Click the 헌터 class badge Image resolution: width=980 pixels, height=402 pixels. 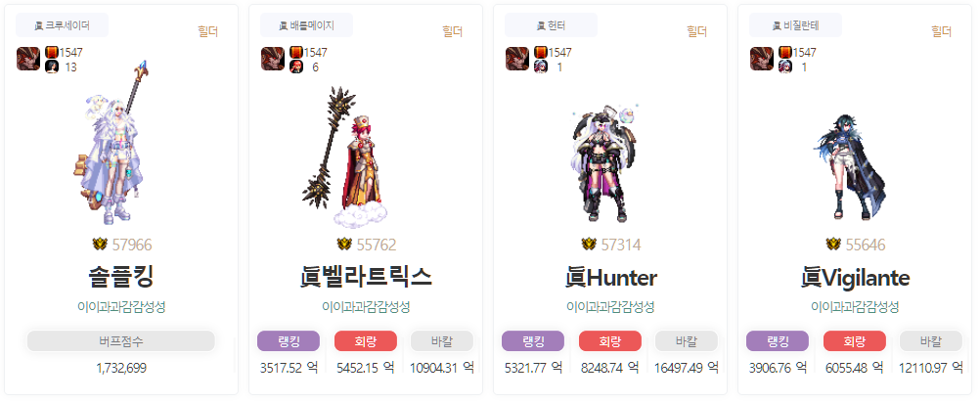552,25
